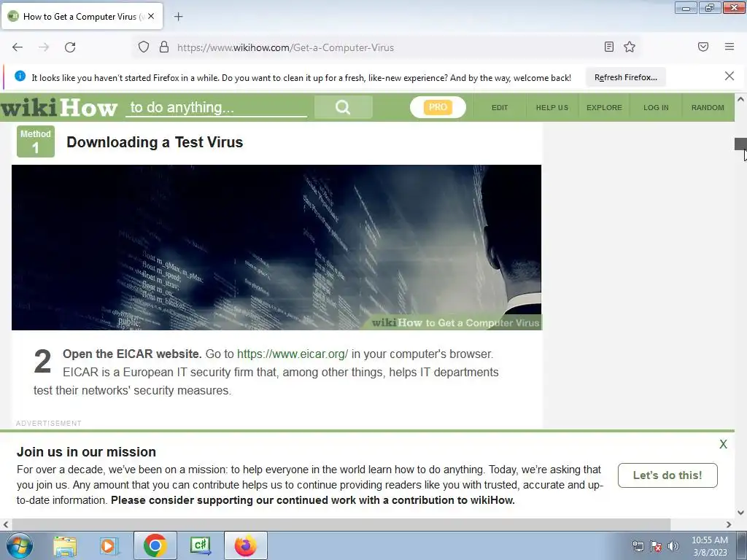Image resolution: width=747 pixels, height=560 pixels.
Task: Click the horizontal scrollbar thumb
Action: [x=340, y=524]
